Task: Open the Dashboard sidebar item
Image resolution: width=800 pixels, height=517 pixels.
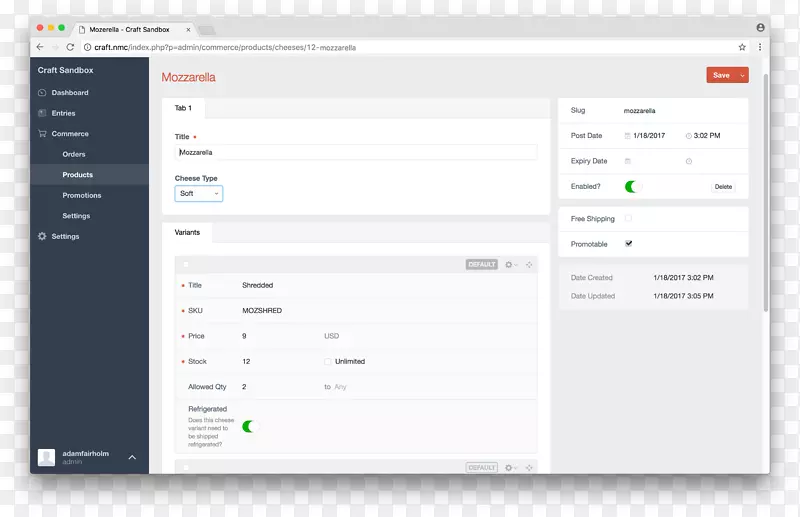Action: point(70,92)
